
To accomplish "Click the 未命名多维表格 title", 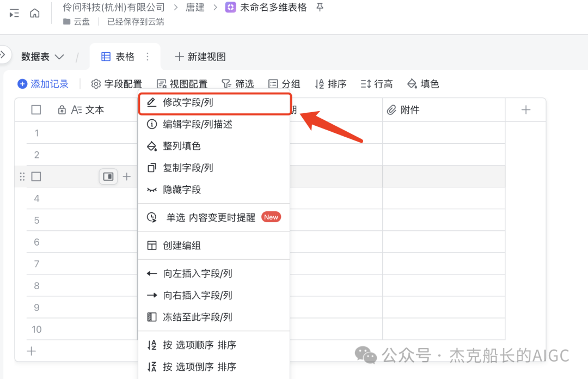I will tap(273, 7).
